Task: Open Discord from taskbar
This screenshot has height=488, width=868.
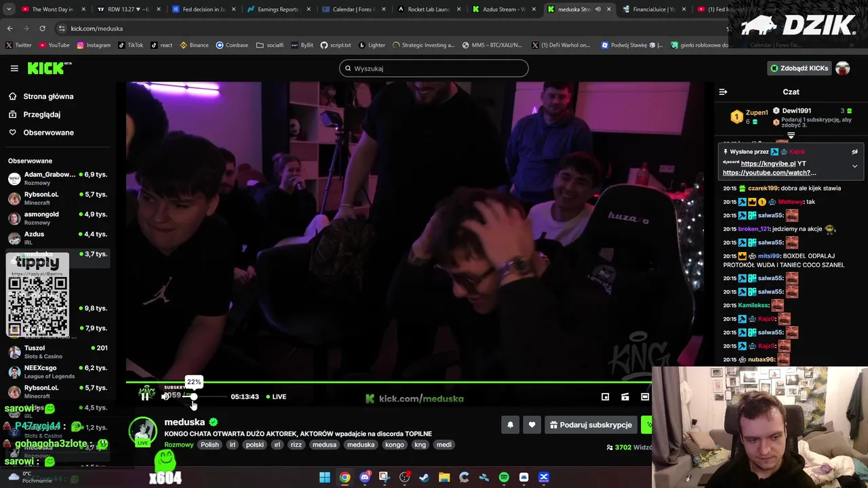Action: click(365, 477)
